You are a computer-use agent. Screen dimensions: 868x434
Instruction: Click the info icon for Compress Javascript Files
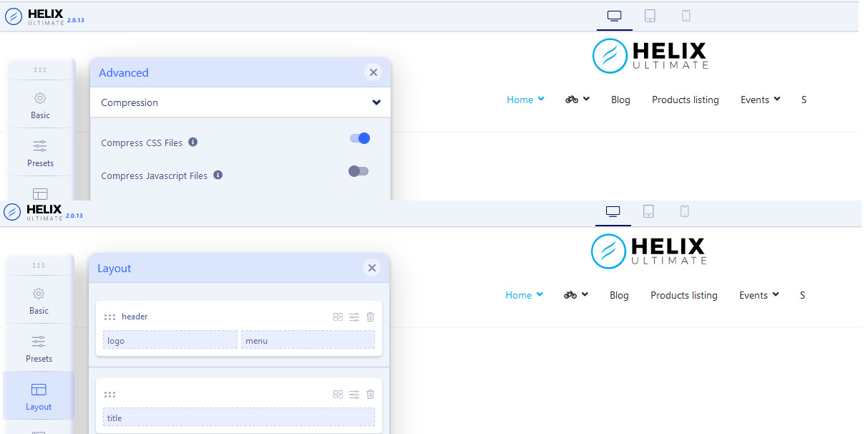[218, 175]
